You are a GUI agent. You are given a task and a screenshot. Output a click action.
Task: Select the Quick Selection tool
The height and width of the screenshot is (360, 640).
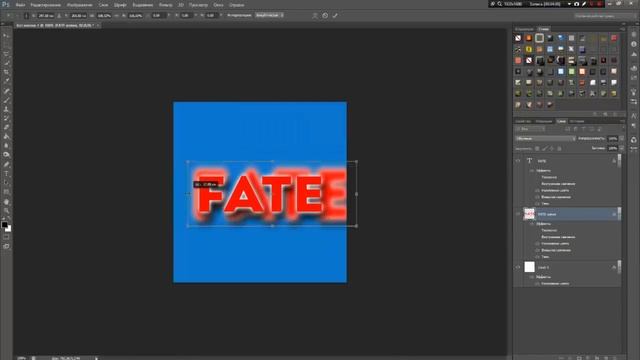[6, 63]
